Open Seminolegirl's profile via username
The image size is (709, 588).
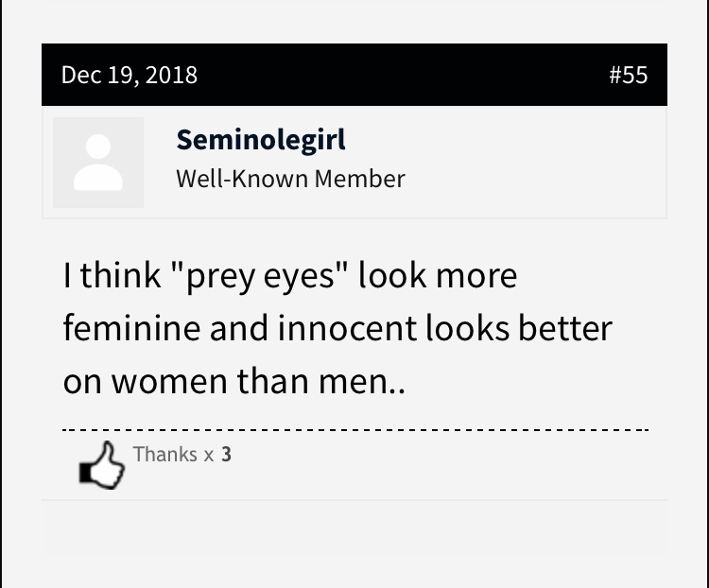(x=261, y=140)
